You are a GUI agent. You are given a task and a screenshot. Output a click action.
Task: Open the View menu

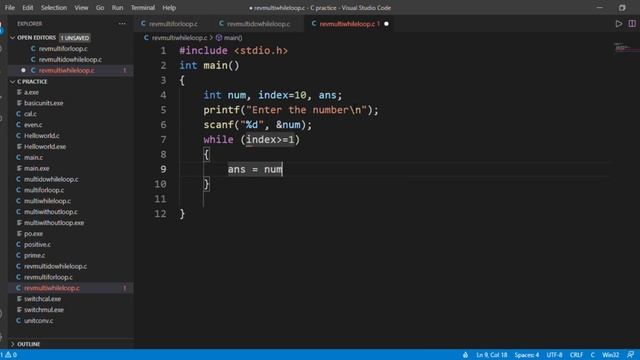click(x=81, y=8)
